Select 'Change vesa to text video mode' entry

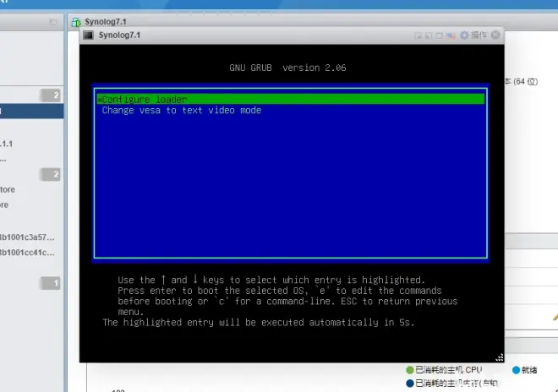tap(182, 111)
